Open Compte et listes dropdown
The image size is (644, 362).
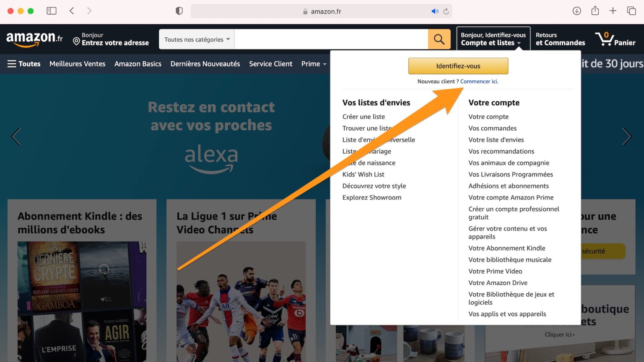[x=493, y=39]
